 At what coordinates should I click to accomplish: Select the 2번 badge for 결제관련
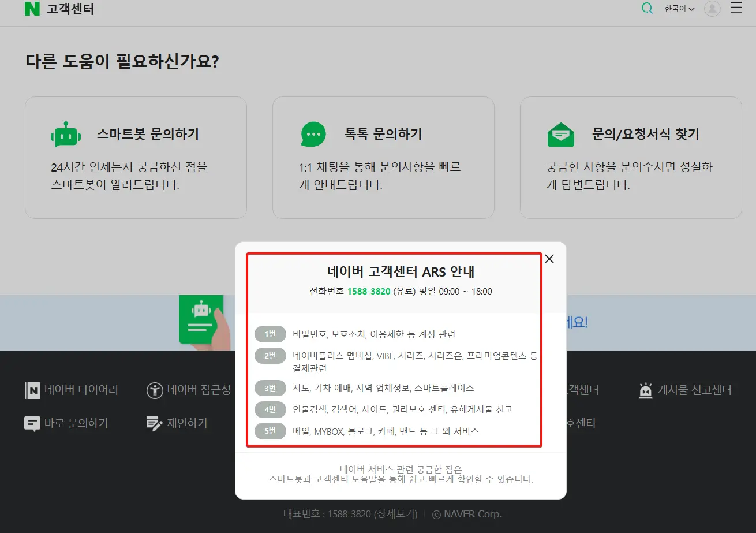pyautogui.click(x=270, y=356)
